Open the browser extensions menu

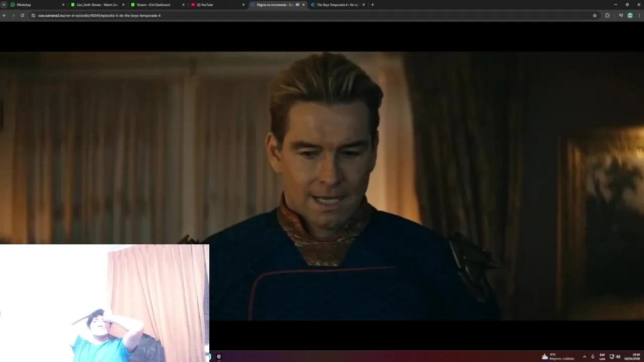click(607, 16)
